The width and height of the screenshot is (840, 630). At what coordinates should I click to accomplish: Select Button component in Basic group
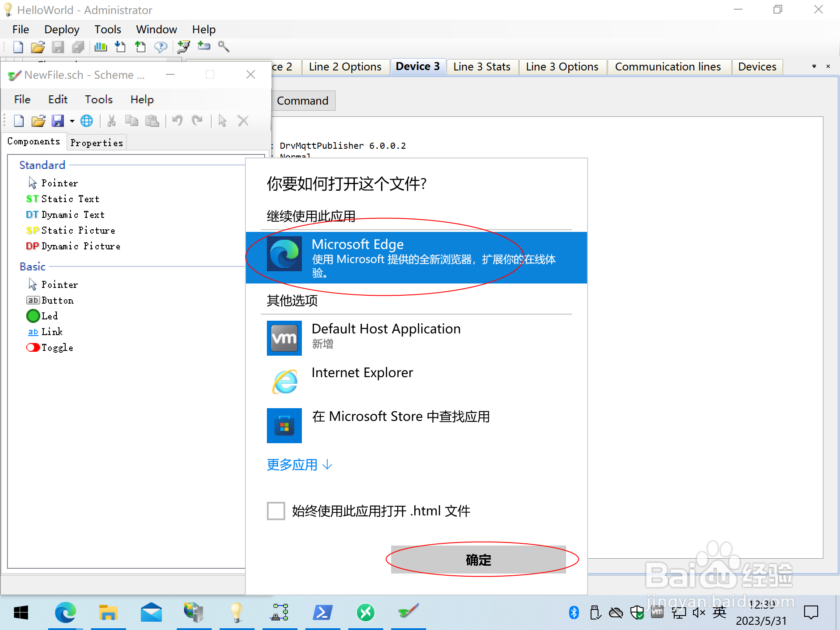[x=50, y=301]
